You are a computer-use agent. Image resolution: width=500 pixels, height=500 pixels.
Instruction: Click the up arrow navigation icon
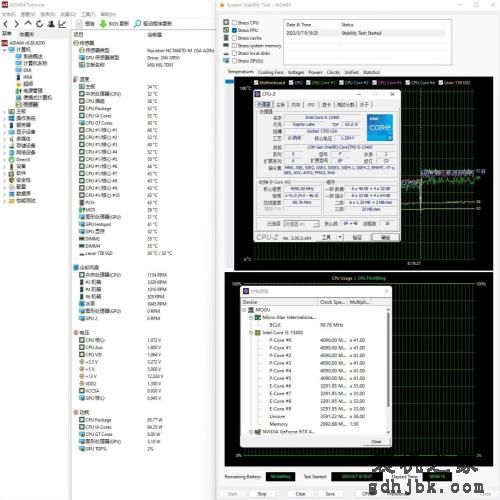[28, 23]
